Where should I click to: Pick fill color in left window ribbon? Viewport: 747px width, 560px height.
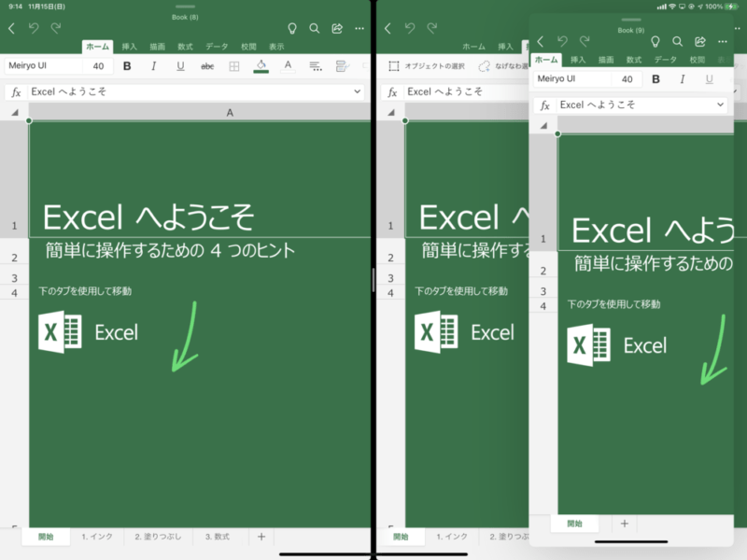(x=261, y=66)
